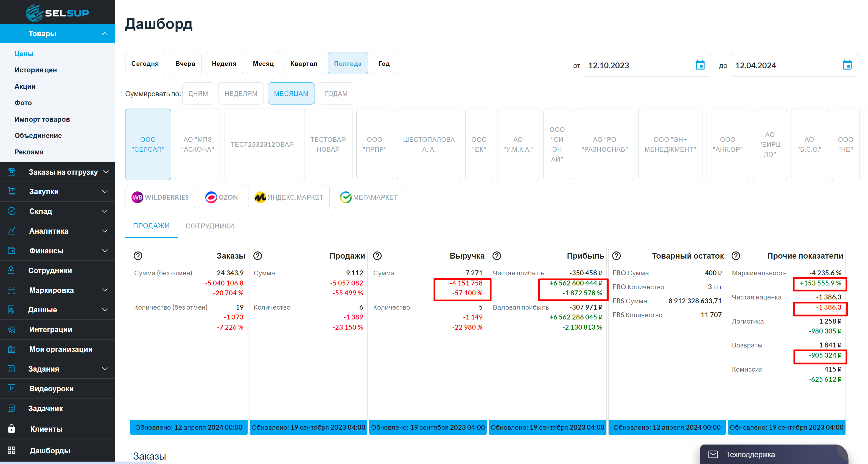Viewport: 868px width, 464px height.
Task: Click the Задания checklist icon
Action: [x=11, y=369]
